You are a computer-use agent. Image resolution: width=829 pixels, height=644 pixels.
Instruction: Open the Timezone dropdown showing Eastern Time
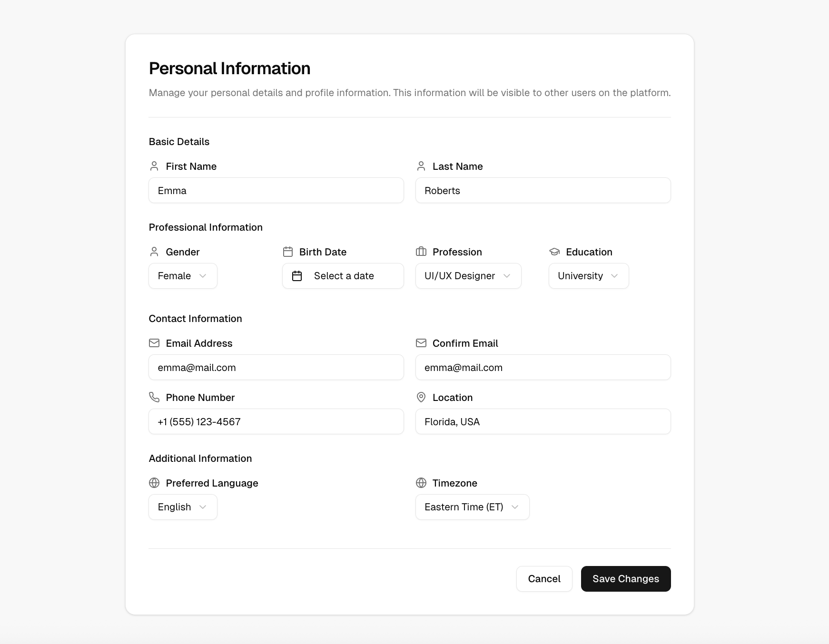click(472, 507)
